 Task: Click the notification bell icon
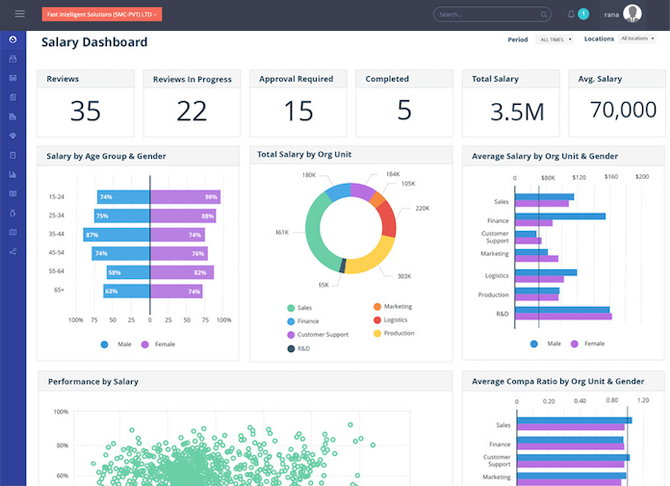pos(571,14)
